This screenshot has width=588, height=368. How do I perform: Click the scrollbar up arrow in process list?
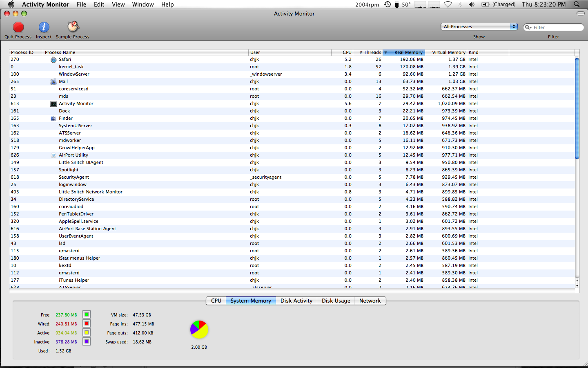(577, 280)
